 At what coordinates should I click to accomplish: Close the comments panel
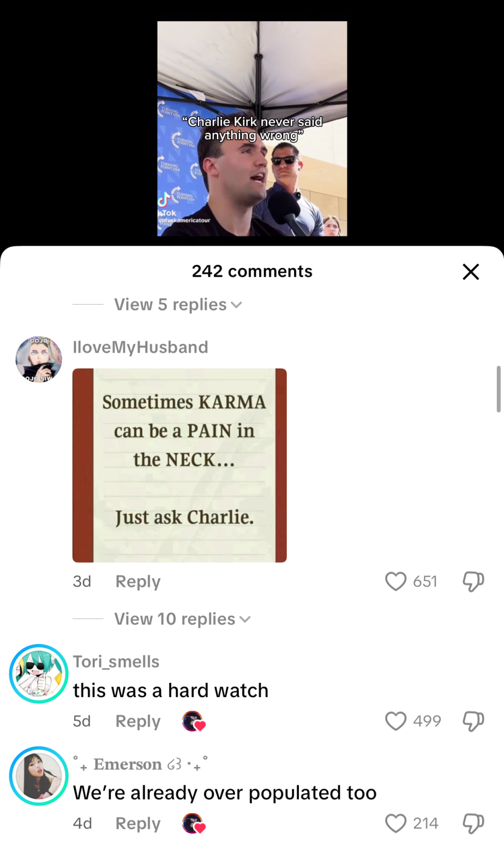pyautogui.click(x=471, y=272)
